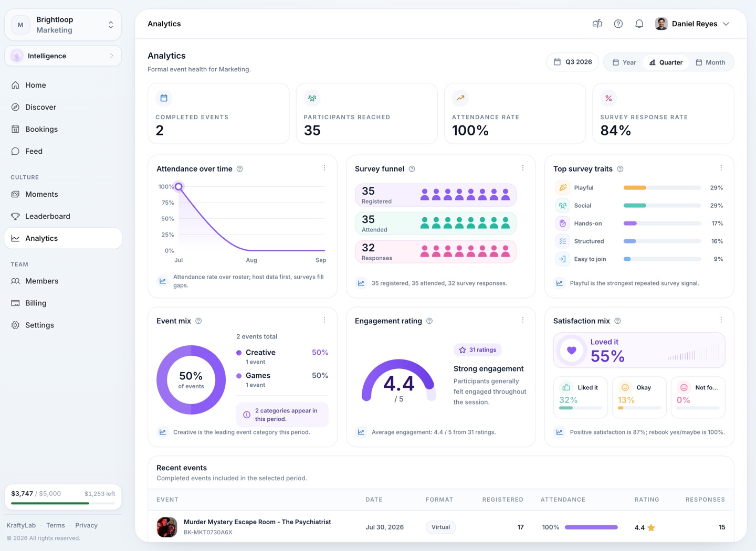This screenshot has width=756, height=551.
Task: Click the Structured trait icon
Action: tap(563, 241)
